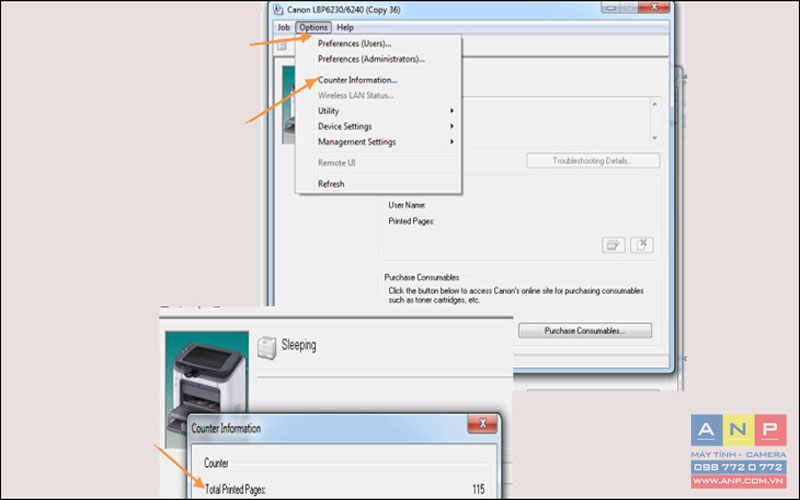Click the Troubleshooting Details... button
Viewport: 800px width, 500px height.
(x=593, y=161)
